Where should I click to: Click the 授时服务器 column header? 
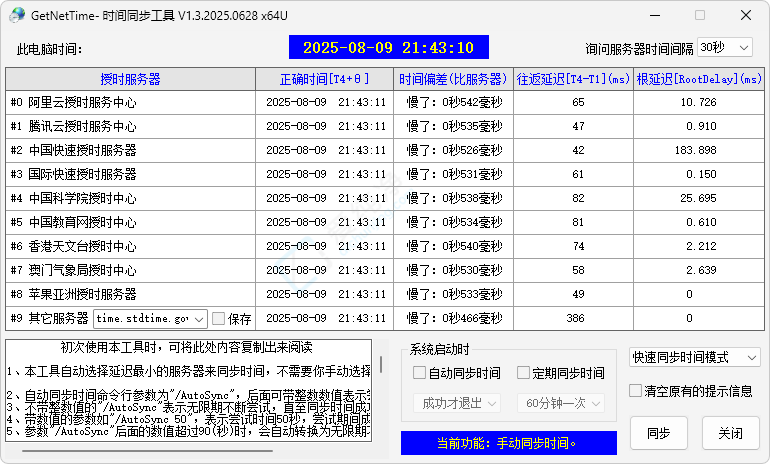coord(130,79)
